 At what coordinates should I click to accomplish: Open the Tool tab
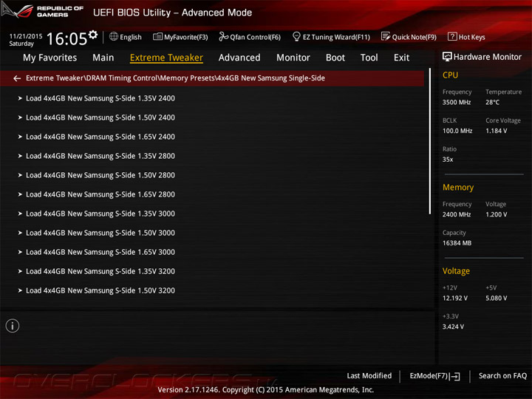coord(369,58)
